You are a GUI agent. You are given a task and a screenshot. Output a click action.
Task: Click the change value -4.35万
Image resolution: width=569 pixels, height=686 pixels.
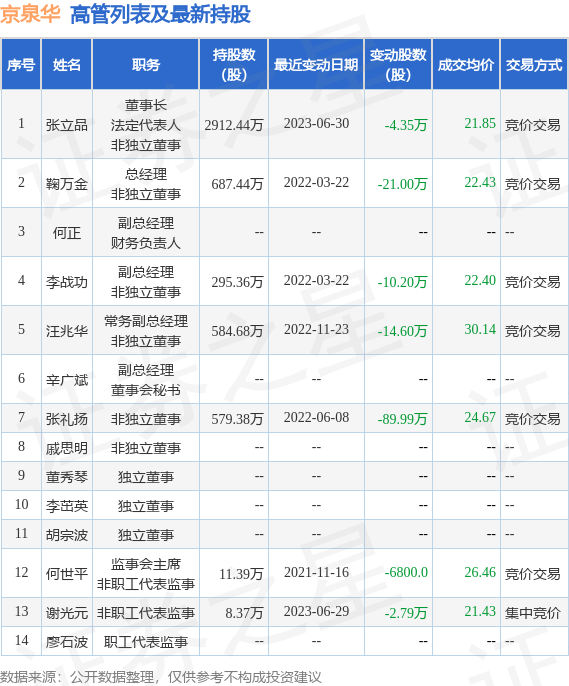click(406, 125)
